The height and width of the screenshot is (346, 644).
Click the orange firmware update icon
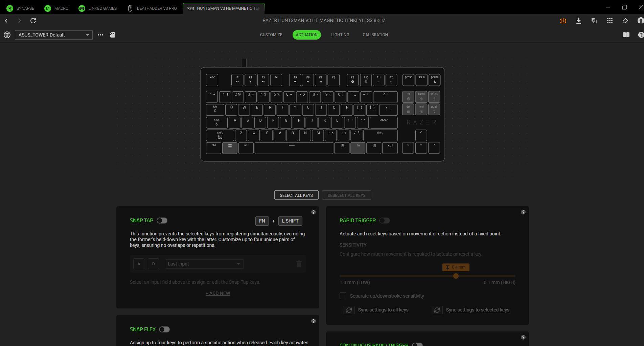(x=563, y=21)
